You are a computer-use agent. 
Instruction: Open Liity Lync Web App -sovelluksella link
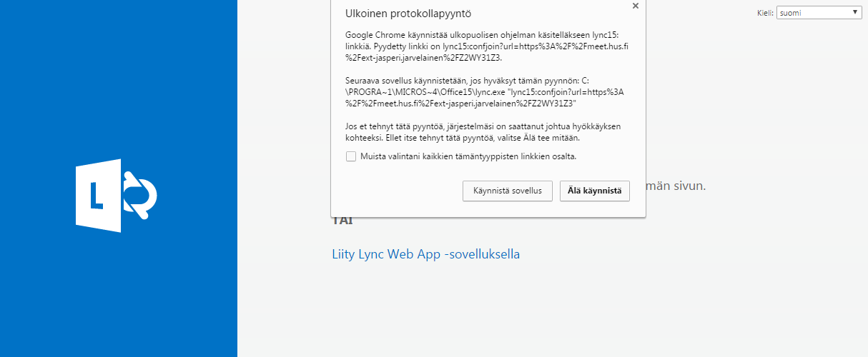coord(426,253)
